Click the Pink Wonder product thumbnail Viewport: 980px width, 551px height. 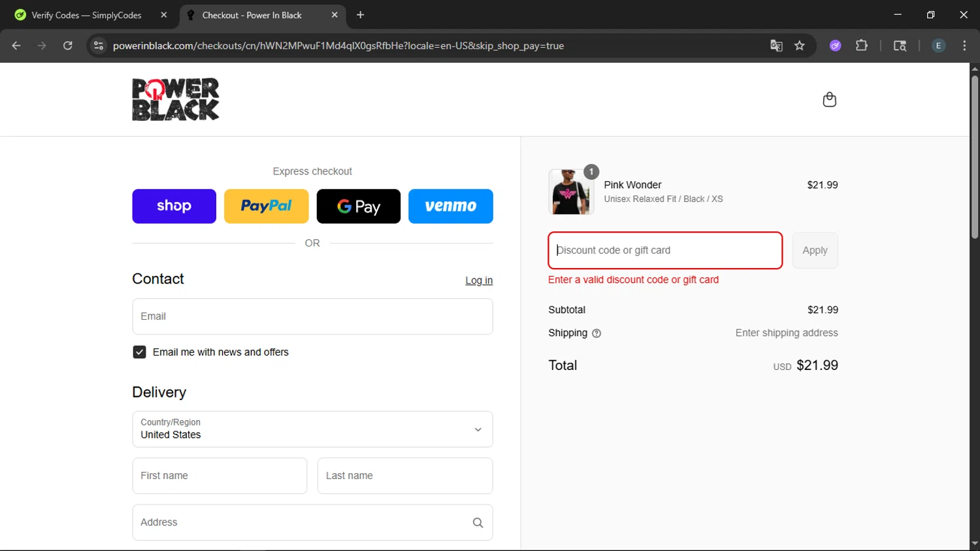pyautogui.click(x=571, y=192)
